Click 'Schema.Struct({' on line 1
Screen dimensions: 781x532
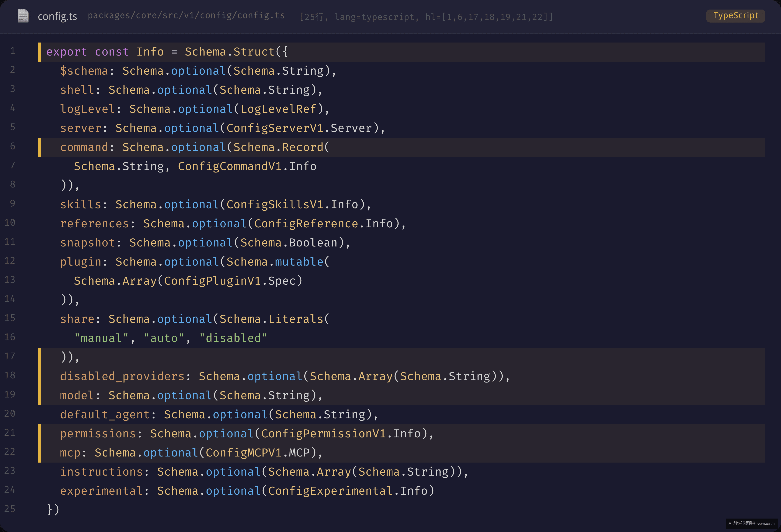tap(236, 52)
